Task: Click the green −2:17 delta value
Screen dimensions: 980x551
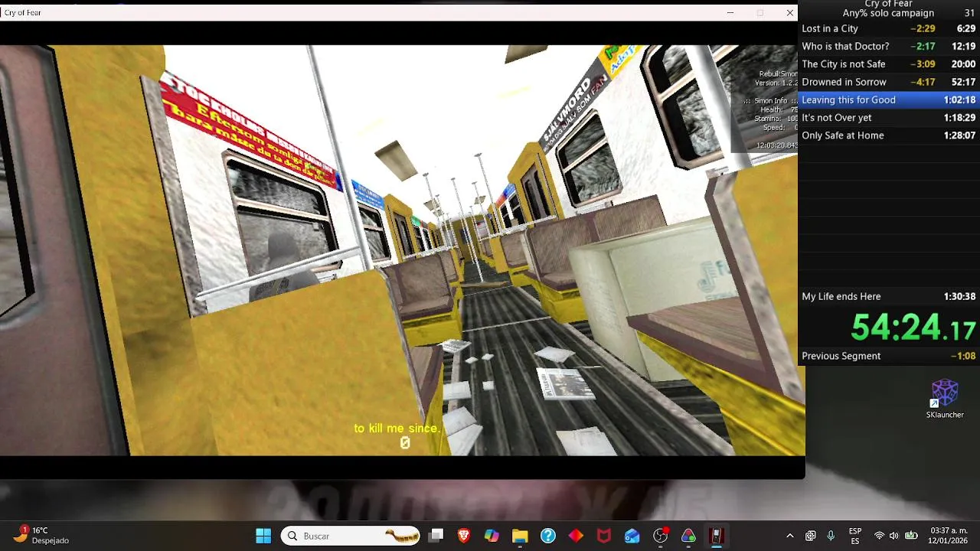Action: click(923, 46)
